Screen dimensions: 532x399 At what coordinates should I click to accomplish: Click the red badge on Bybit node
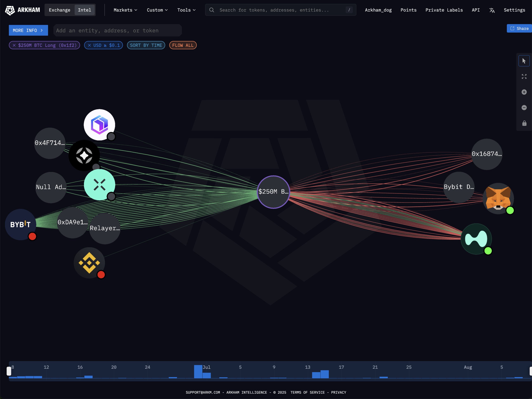[32, 237]
